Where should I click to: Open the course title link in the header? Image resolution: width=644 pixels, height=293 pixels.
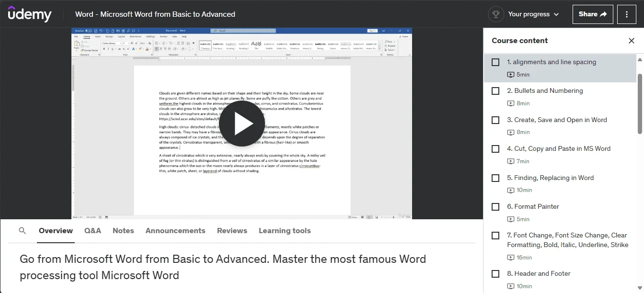click(155, 14)
